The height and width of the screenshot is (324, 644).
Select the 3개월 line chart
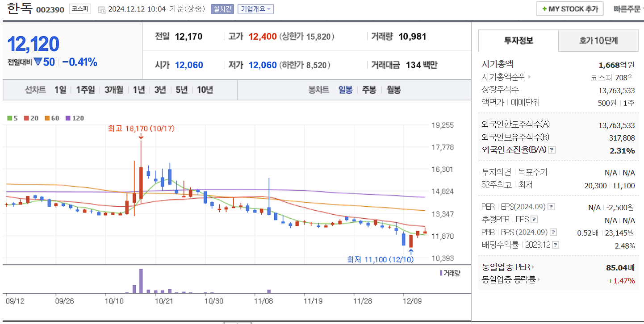tap(114, 90)
